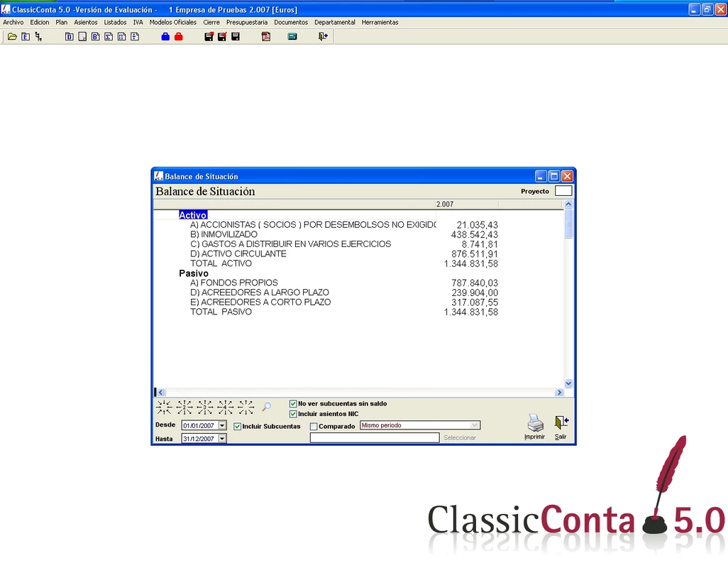
Task: Open the Edicion menu
Action: coord(40,22)
